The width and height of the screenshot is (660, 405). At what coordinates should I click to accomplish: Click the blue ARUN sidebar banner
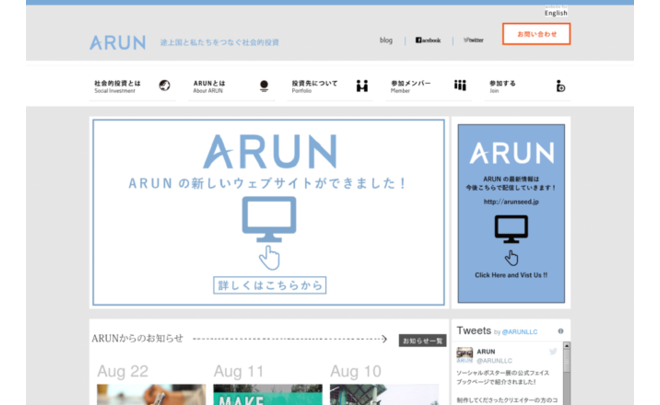point(511,213)
